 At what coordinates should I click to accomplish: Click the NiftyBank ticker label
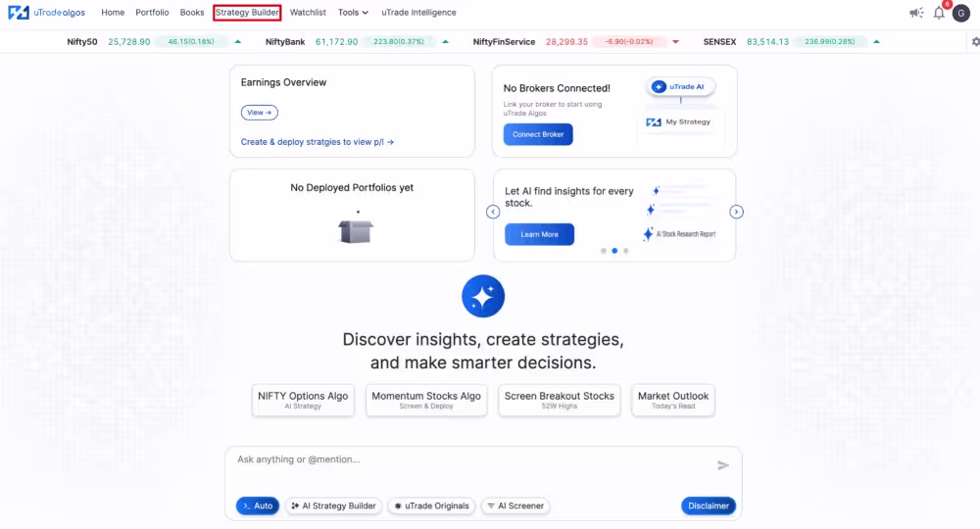pos(285,42)
